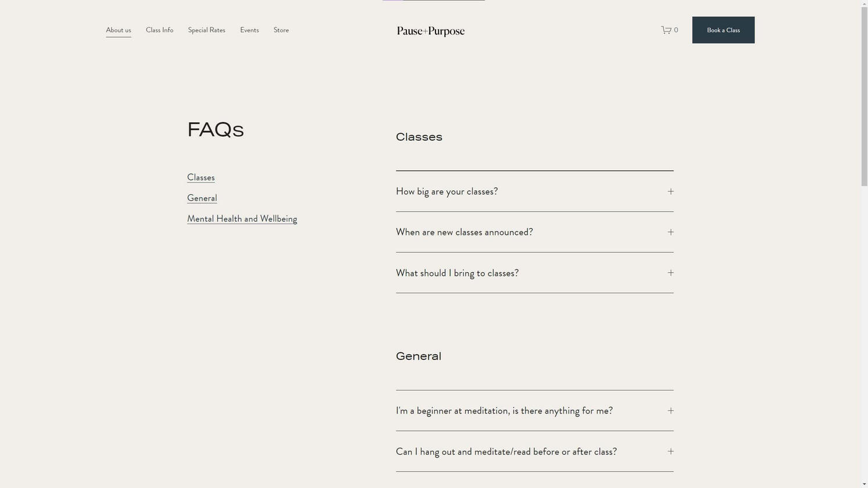Expand 'How big are your classes?' plus icon
The width and height of the screenshot is (868, 488).
pos(670,191)
